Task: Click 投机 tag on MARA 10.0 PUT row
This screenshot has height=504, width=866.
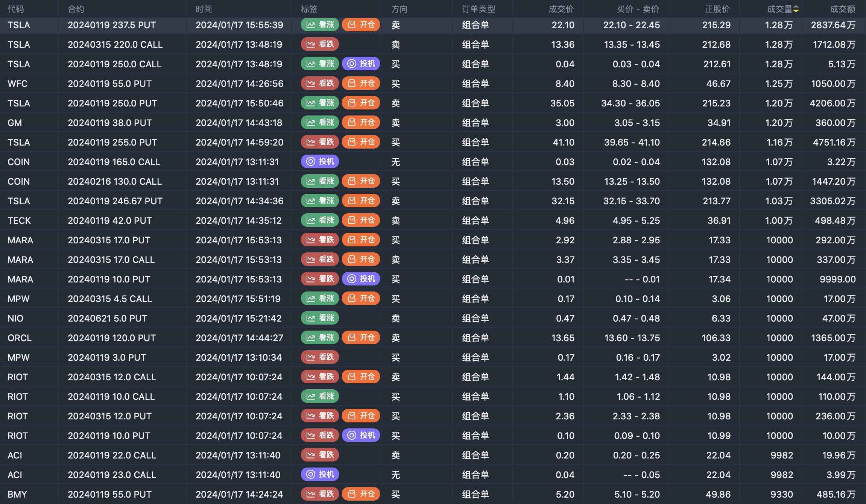Action: (x=361, y=279)
